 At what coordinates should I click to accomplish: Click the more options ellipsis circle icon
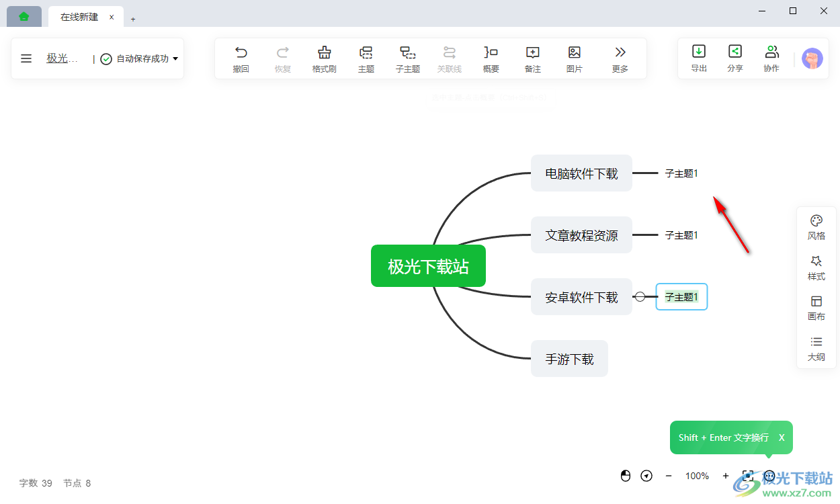pos(770,476)
